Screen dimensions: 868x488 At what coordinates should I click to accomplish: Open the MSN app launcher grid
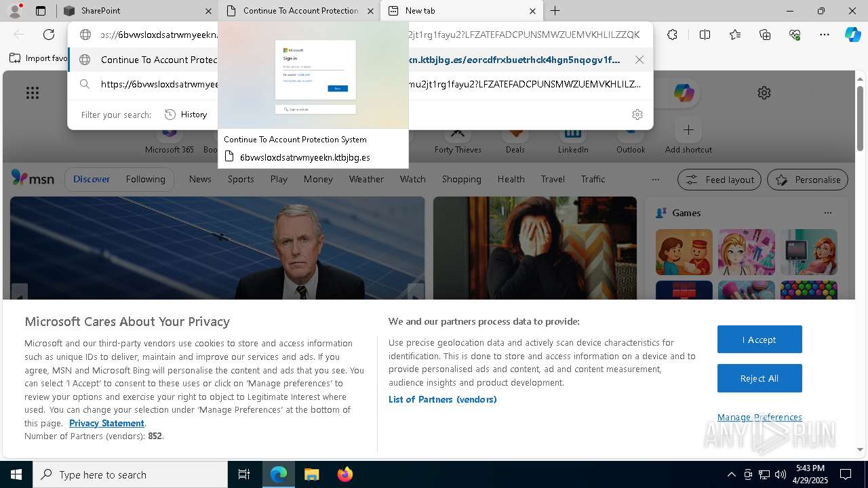[33, 93]
